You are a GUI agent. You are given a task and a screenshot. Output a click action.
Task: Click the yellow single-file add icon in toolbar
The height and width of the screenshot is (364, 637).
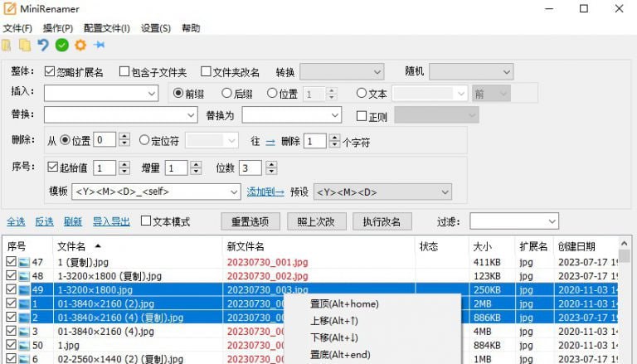click(6, 45)
